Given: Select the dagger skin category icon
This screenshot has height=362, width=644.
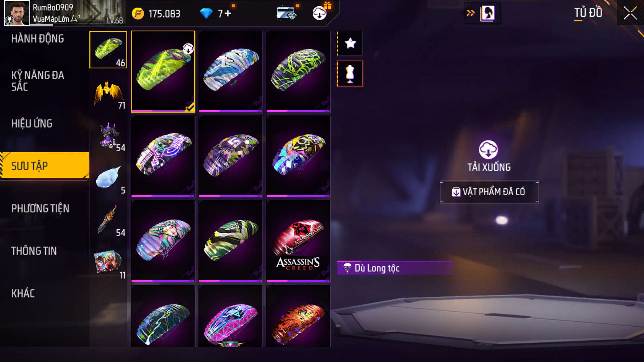Looking at the screenshot, I should (x=108, y=220).
